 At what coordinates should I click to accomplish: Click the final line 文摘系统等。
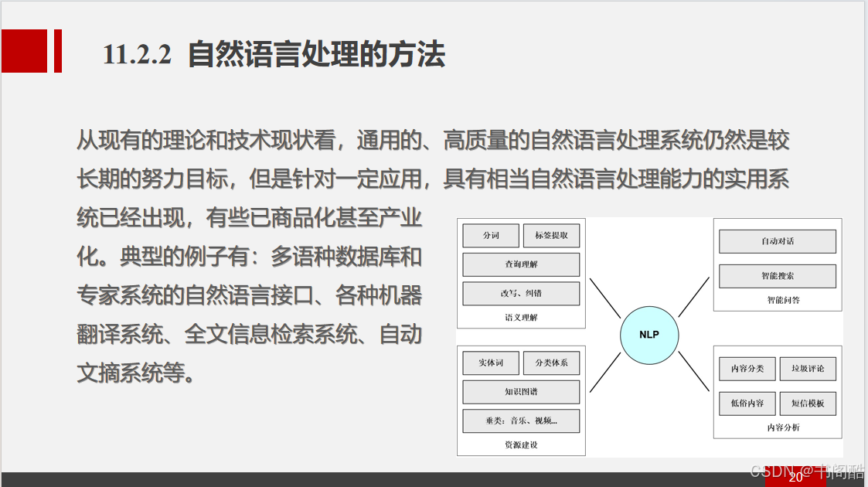click(x=135, y=373)
